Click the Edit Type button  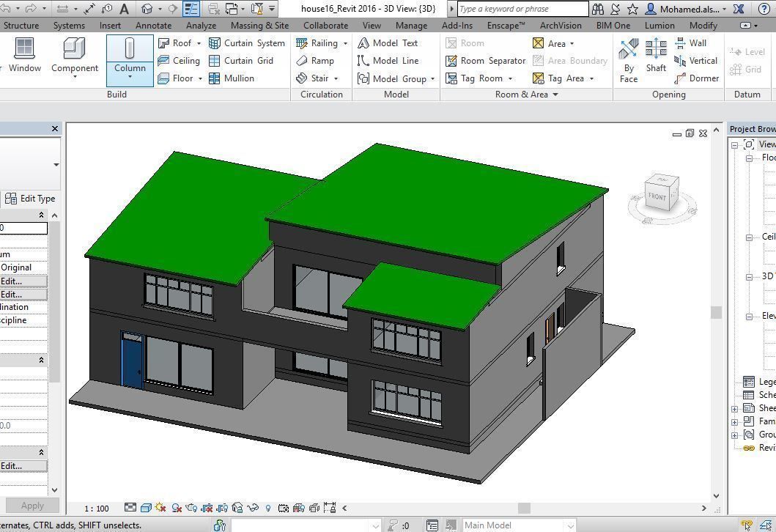point(30,199)
